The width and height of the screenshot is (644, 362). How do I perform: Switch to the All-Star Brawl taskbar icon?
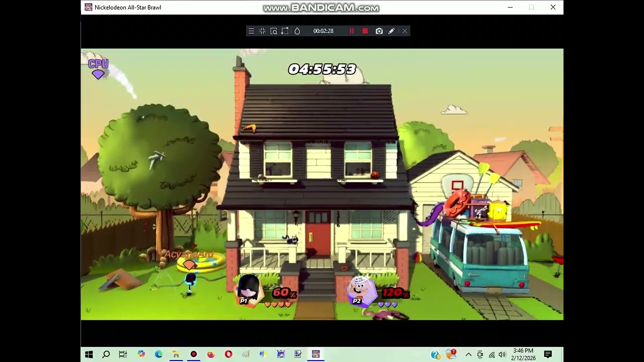[315, 354]
